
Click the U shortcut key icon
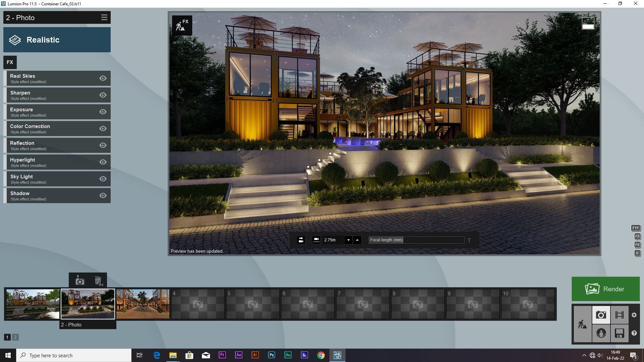[637, 253]
